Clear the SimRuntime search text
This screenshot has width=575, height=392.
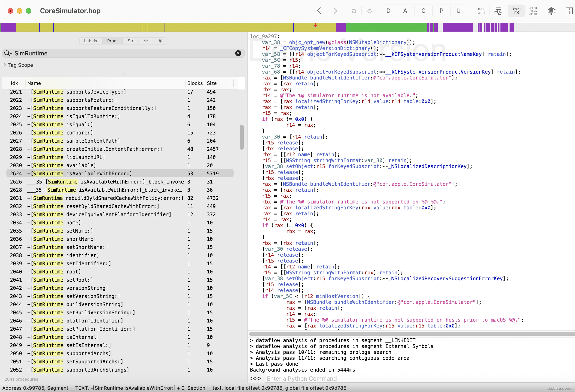238,53
